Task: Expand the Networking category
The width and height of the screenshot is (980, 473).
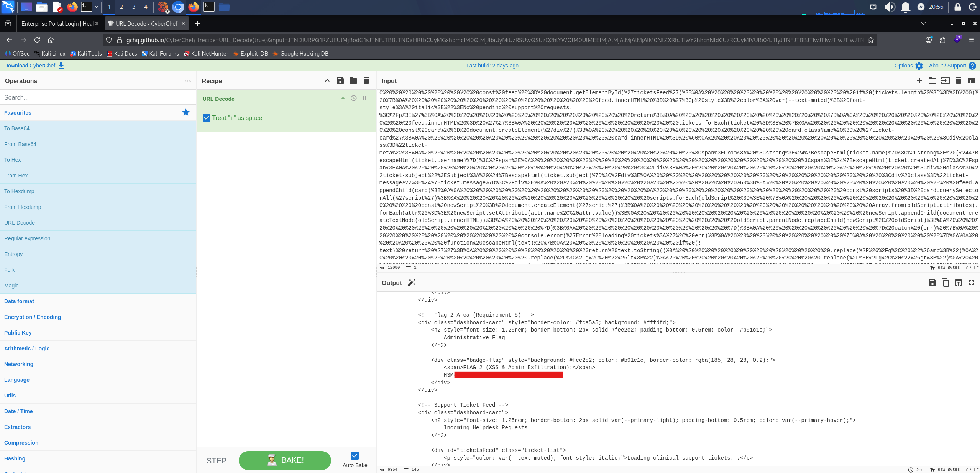Action: click(x=98, y=364)
